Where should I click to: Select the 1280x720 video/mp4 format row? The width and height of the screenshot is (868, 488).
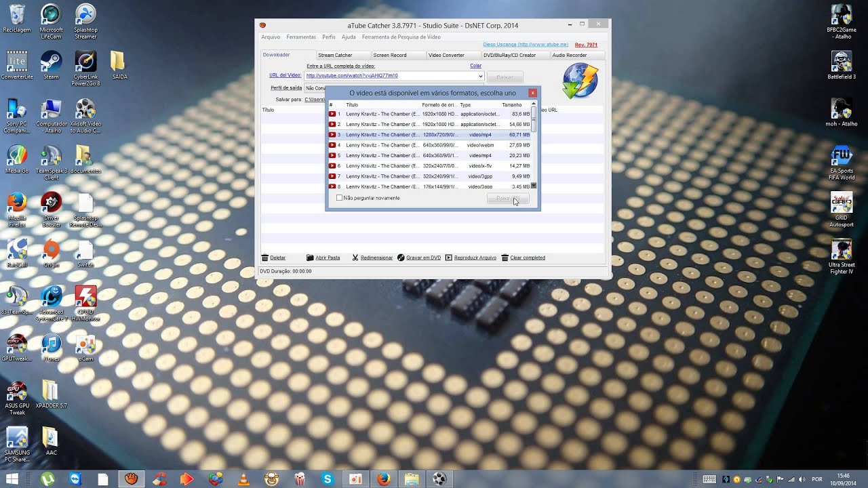pyautogui.click(x=429, y=135)
